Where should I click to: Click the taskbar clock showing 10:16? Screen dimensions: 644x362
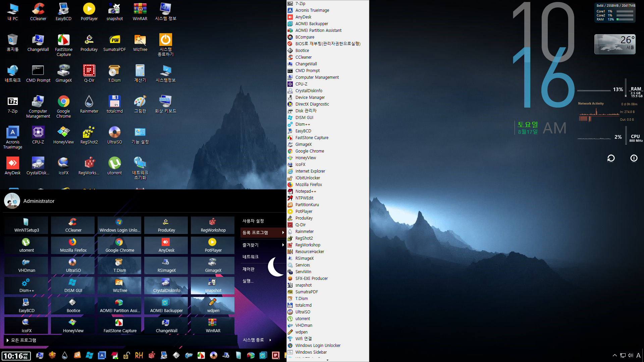pos(16,356)
